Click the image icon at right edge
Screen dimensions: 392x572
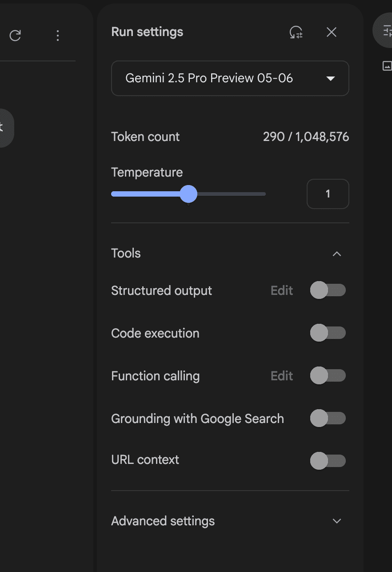coord(387,66)
